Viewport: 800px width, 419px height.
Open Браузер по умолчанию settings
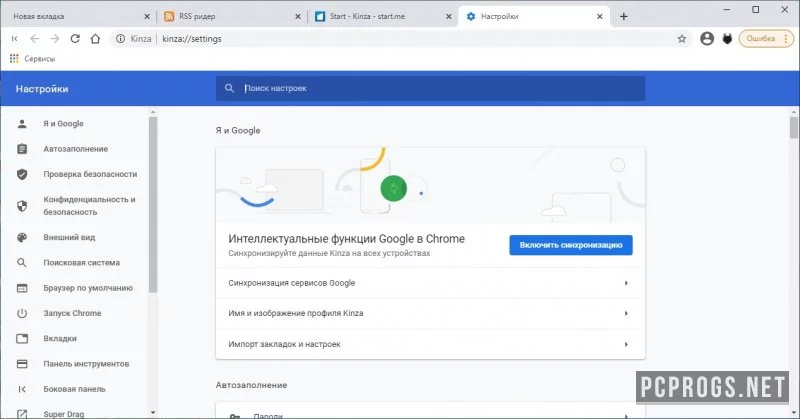coord(88,288)
